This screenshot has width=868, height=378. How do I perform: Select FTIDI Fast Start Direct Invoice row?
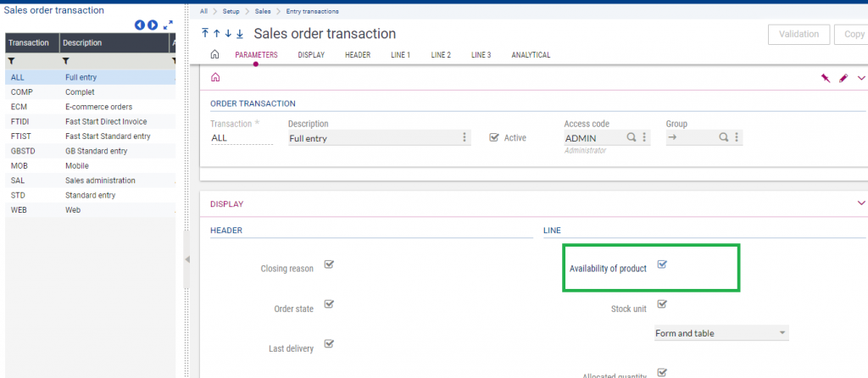[90, 121]
